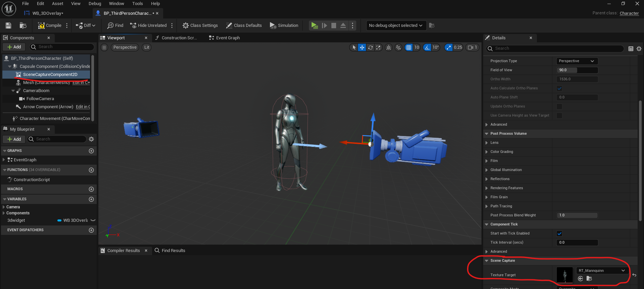The width and height of the screenshot is (644, 289).
Task: Click the eject playback icon
Action: click(343, 26)
